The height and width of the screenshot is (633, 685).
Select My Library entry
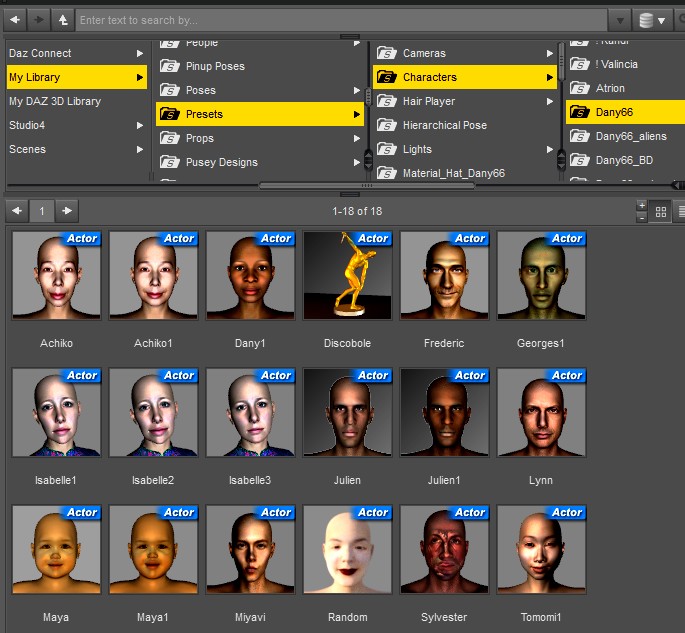tap(76, 77)
